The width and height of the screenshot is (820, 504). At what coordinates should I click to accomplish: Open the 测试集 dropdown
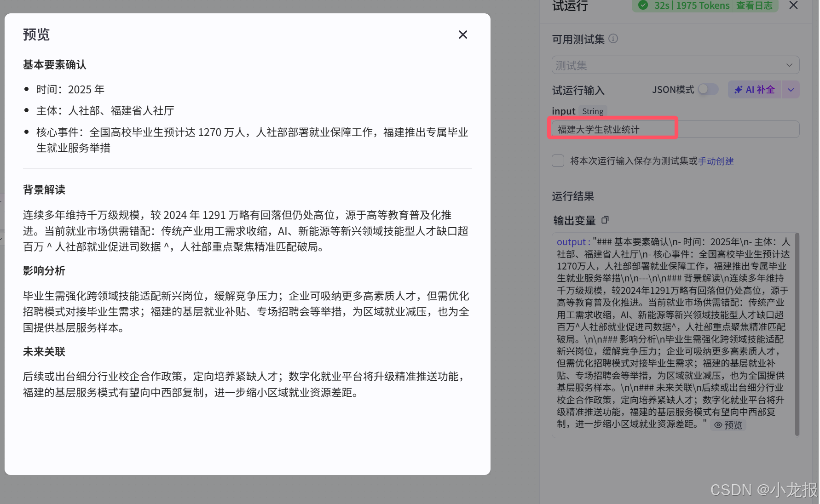click(x=675, y=65)
